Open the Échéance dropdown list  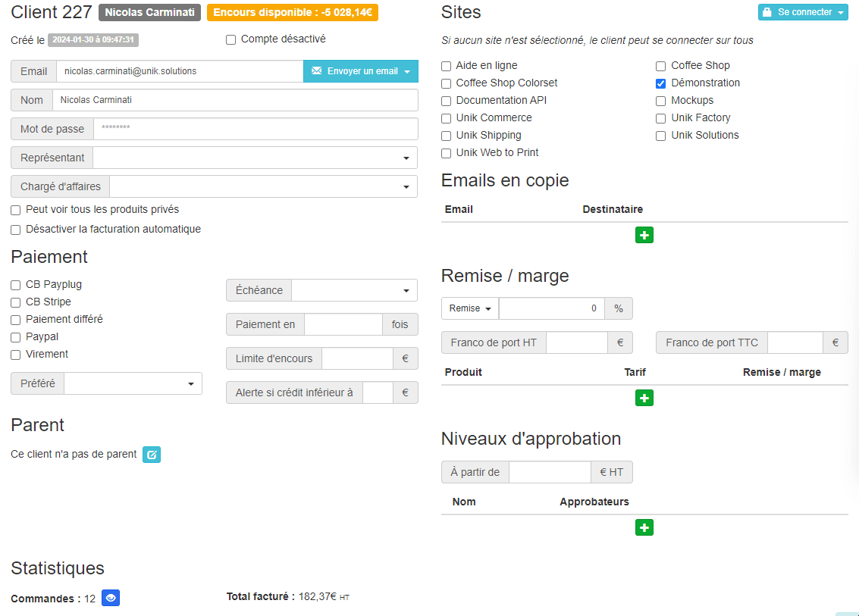click(354, 290)
